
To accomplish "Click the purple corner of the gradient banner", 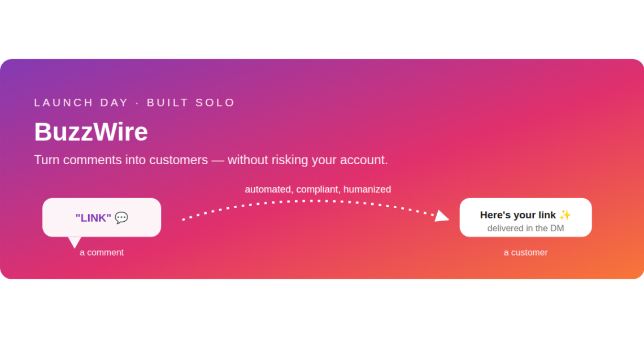I will pyautogui.click(x=9, y=68).
